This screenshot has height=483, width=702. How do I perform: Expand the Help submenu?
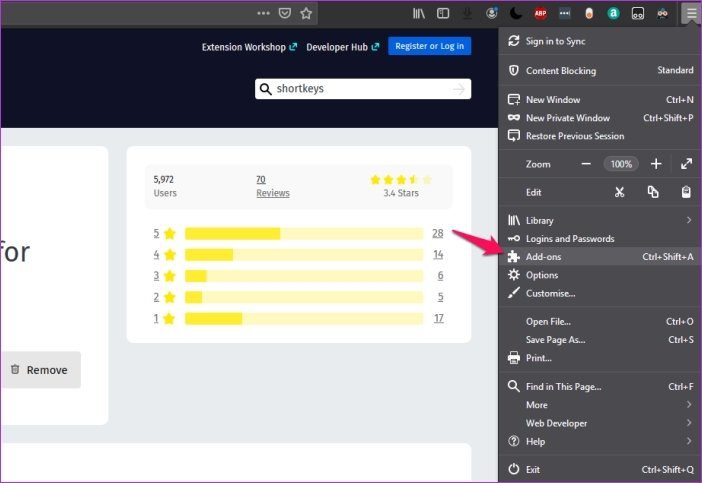coord(600,441)
